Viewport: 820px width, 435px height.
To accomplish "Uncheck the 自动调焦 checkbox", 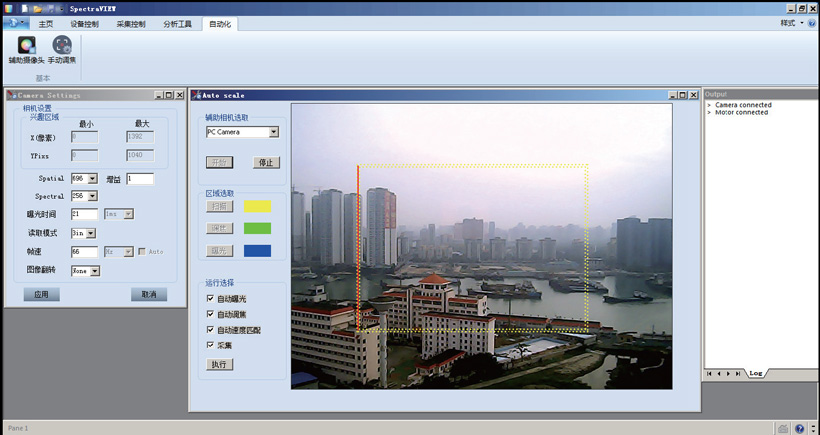I will point(210,314).
